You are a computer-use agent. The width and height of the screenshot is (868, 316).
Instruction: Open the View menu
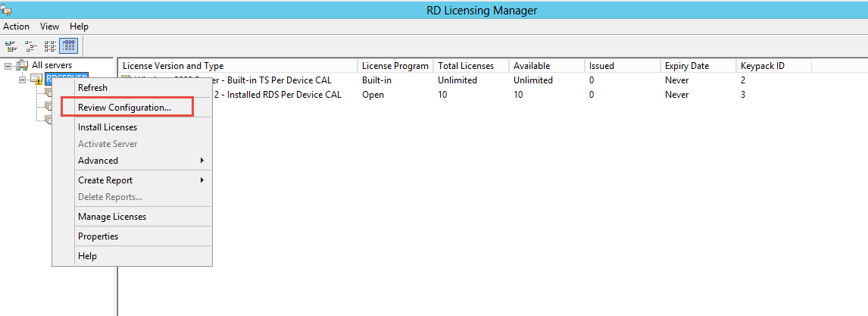tap(49, 27)
